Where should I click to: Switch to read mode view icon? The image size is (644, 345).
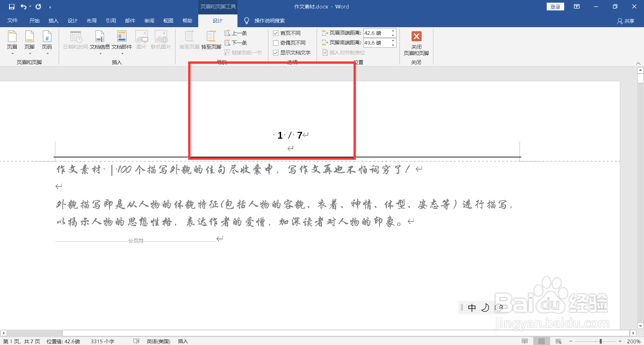[x=525, y=341]
